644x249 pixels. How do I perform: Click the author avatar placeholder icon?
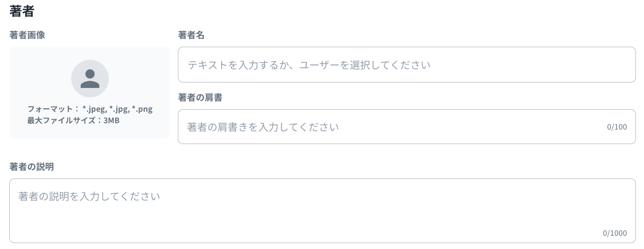tap(90, 79)
